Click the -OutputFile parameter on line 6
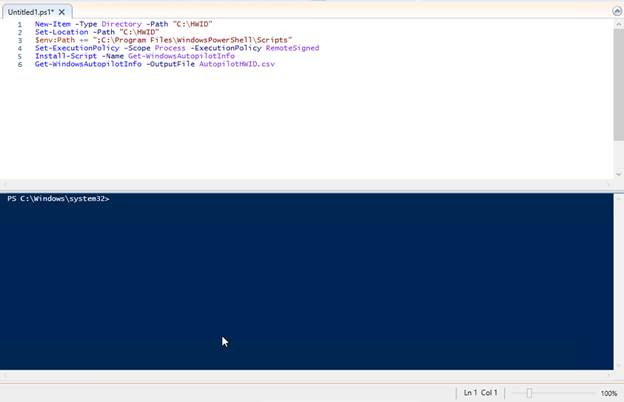This screenshot has width=624, height=402. [170, 64]
